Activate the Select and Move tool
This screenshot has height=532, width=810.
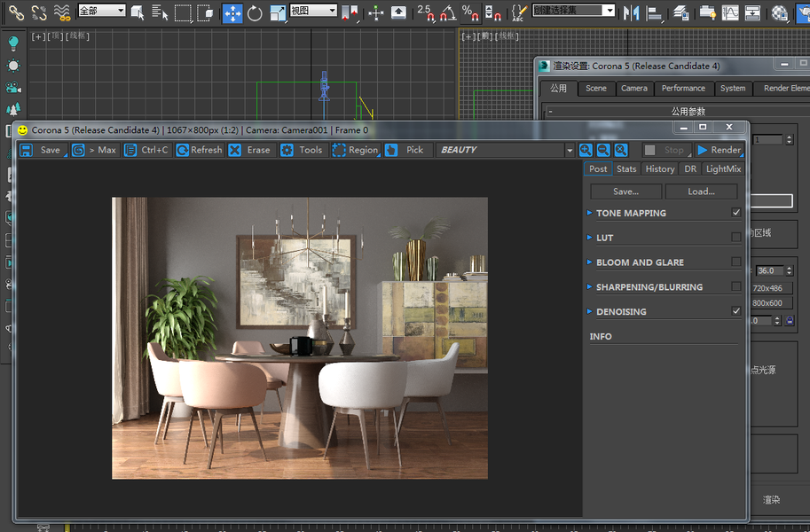point(232,12)
